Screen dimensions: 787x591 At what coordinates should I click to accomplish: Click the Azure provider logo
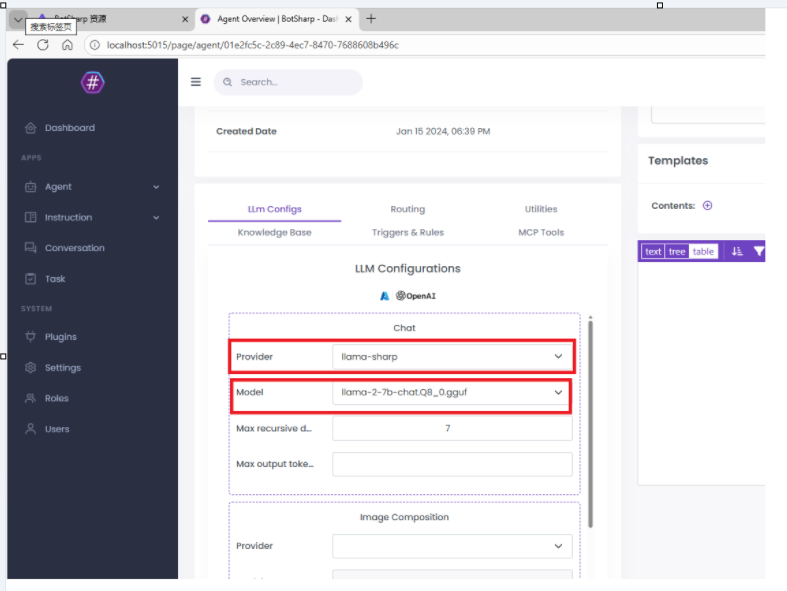click(384, 296)
